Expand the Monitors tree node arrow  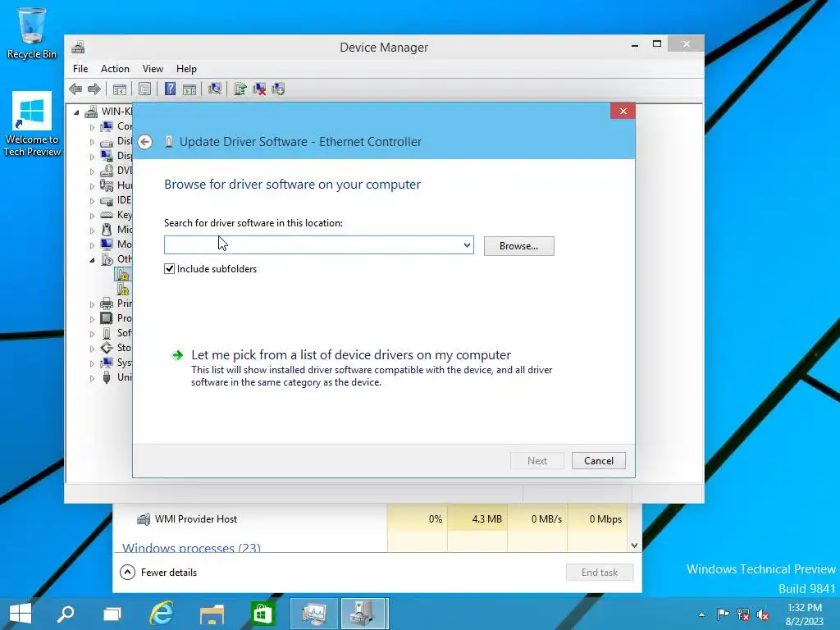tap(92, 245)
